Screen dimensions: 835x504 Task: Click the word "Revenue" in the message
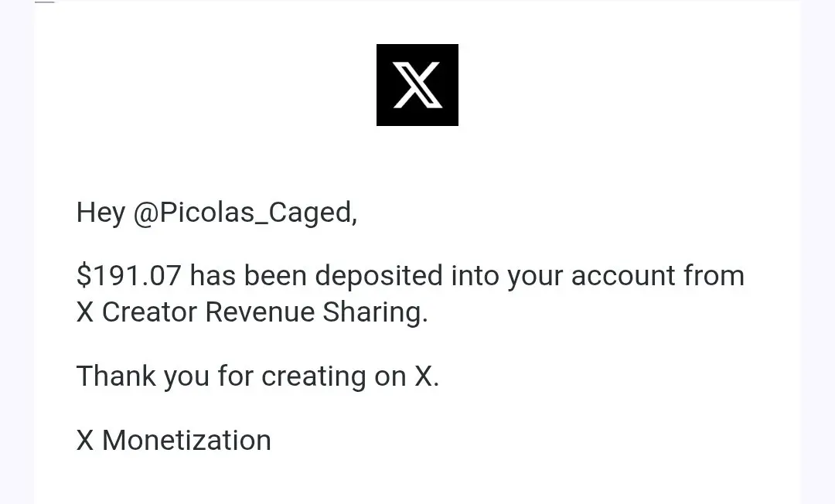[260, 312]
